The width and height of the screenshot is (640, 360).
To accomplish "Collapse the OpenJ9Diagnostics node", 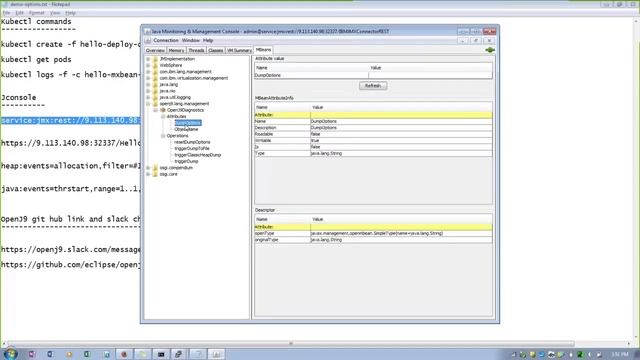I will point(156,110).
